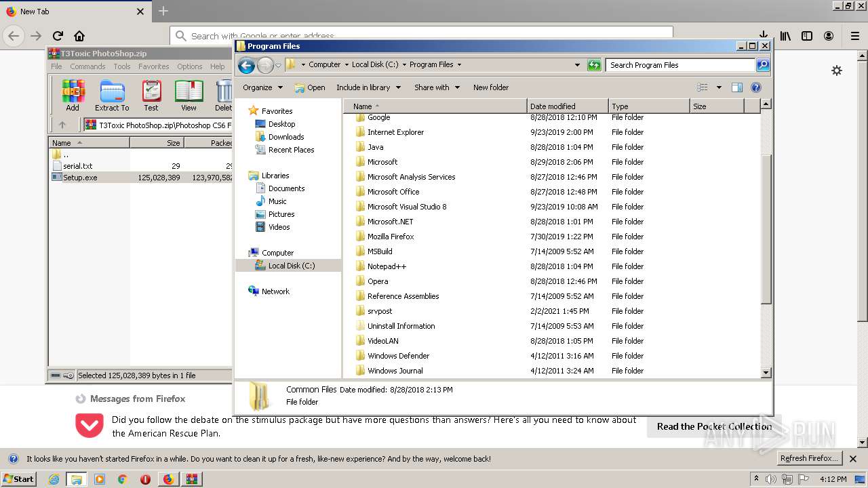868x488 pixels.
Task: Open a new Firefox tab with plus
Action: point(163,12)
